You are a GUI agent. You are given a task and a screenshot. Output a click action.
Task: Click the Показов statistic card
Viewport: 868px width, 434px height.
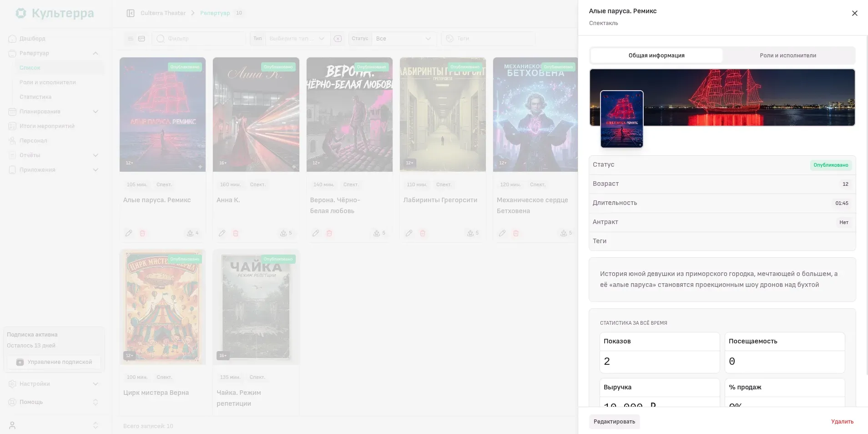click(660, 353)
